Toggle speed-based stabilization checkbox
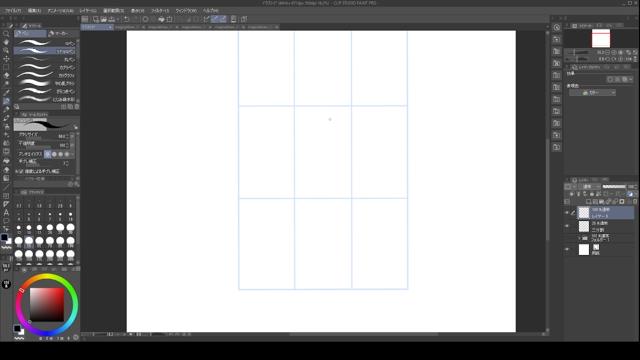The height and width of the screenshot is (360, 640). coord(17,171)
